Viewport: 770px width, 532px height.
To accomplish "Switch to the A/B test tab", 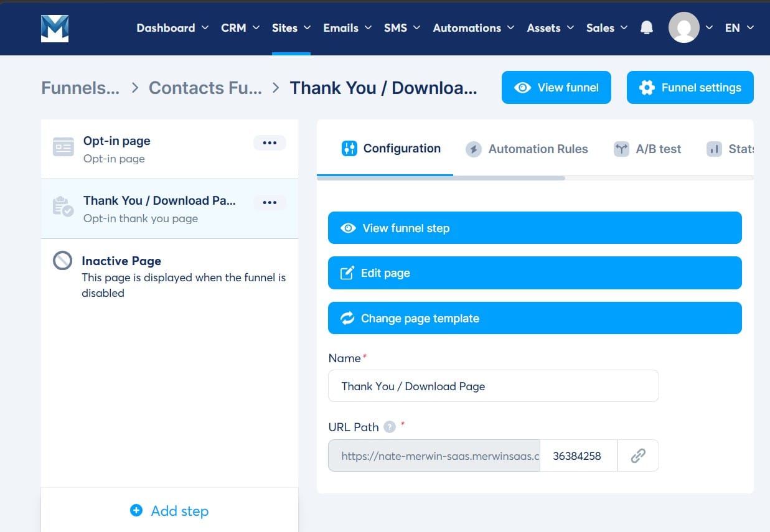I will coord(647,149).
